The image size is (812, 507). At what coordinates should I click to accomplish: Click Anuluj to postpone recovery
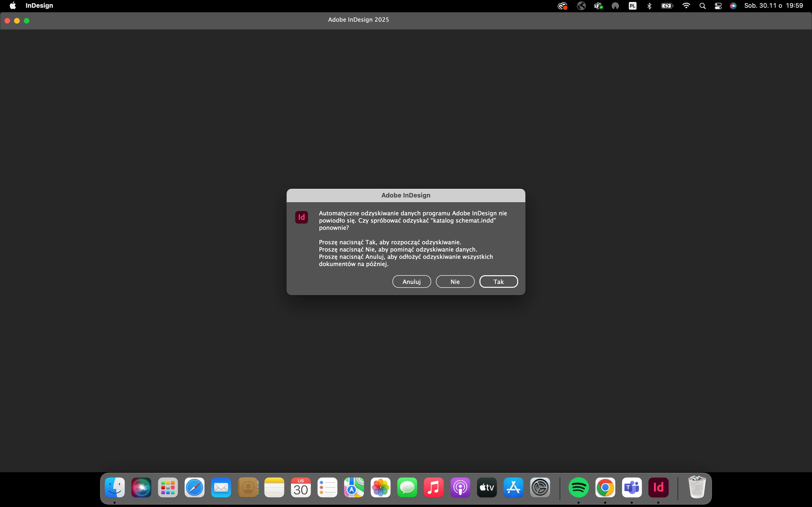[x=411, y=282]
